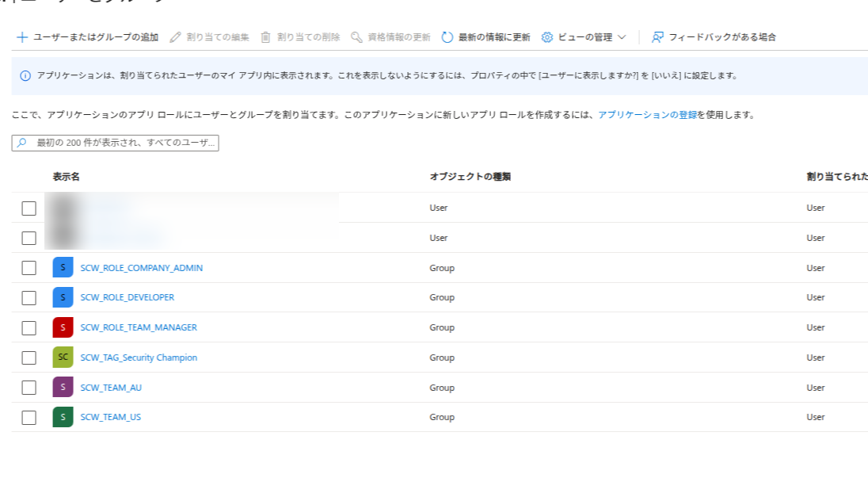
Task: Click the plus icon to add user or group
Action: point(22,37)
